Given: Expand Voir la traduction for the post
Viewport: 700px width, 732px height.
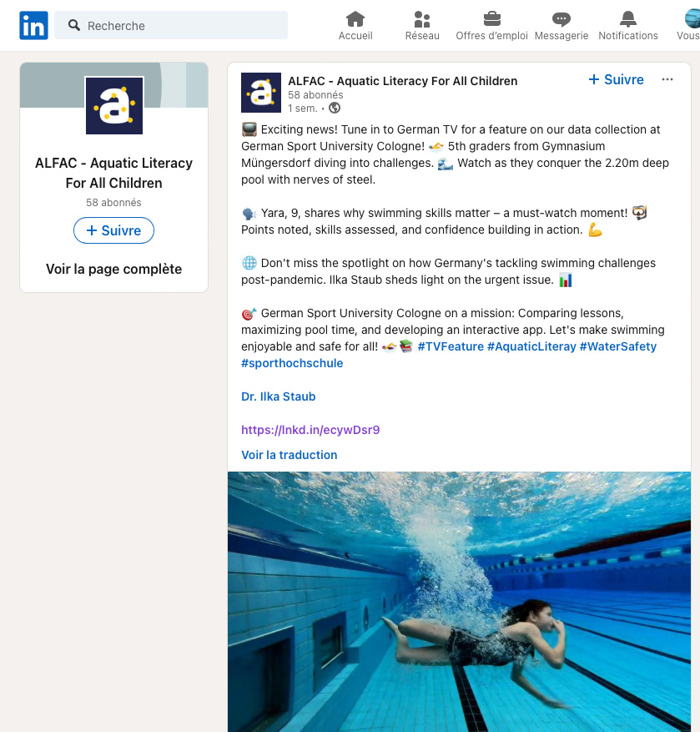Looking at the screenshot, I should 290,455.
